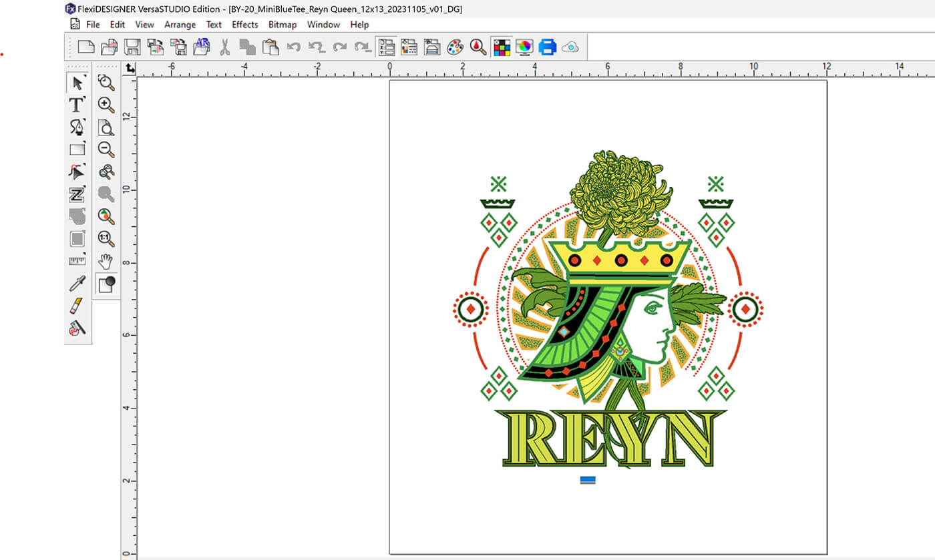Paste from the clipboard icon
This screenshot has height=560, width=935.
[x=270, y=47]
